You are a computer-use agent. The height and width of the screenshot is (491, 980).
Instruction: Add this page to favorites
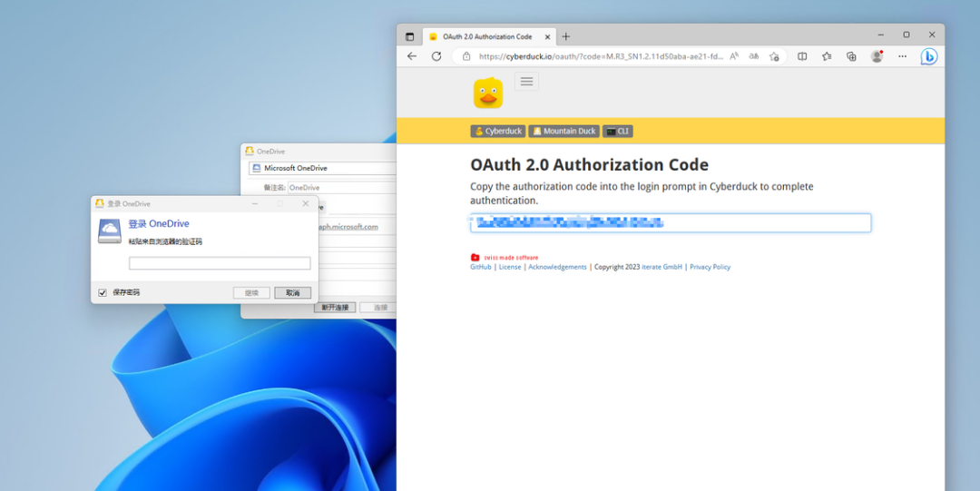(x=774, y=56)
